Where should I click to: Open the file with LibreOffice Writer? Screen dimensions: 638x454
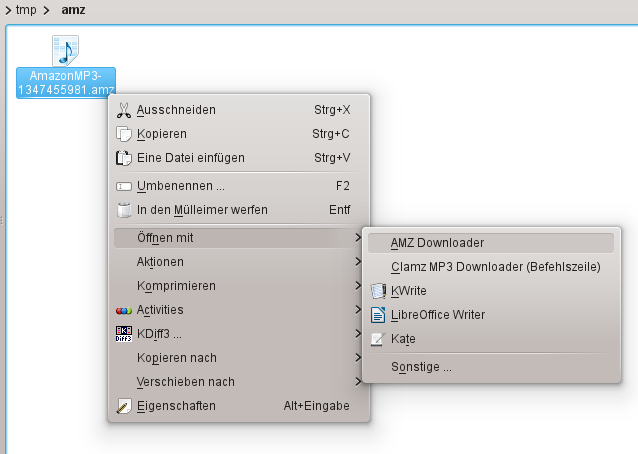tap(491, 315)
